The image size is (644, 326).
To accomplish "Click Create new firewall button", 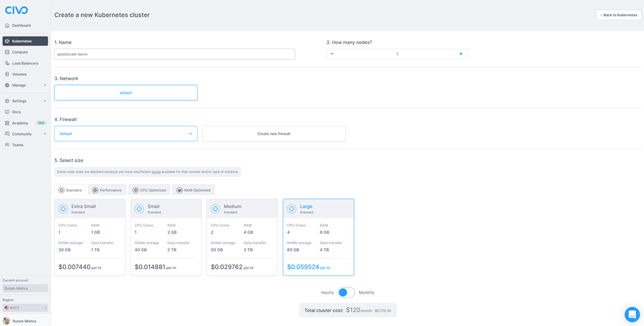I will coord(274,134).
